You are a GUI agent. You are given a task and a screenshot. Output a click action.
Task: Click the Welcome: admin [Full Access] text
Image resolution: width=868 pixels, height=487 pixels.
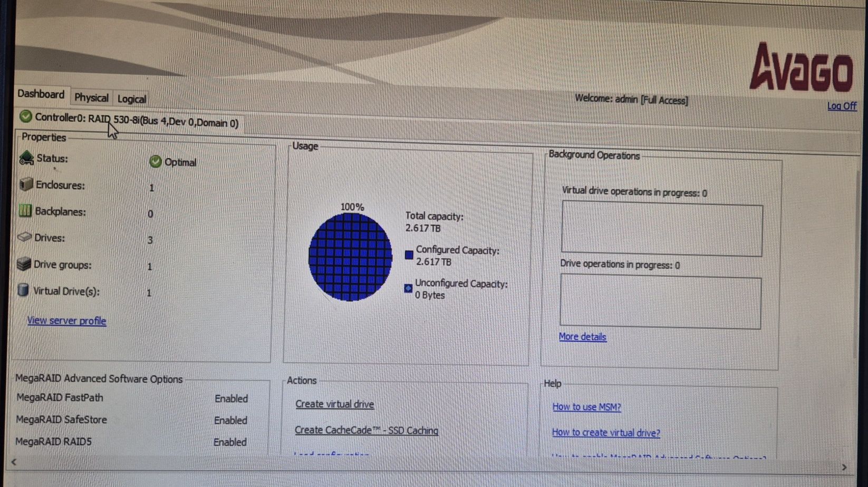coord(631,100)
